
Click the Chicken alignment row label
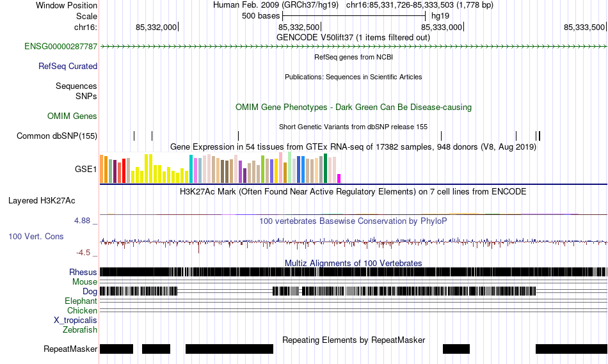click(x=82, y=310)
